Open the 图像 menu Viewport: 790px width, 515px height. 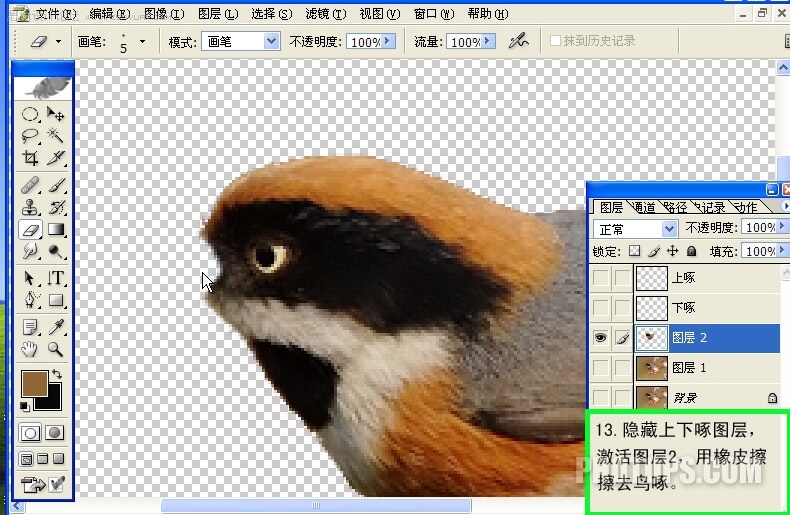pyautogui.click(x=164, y=14)
